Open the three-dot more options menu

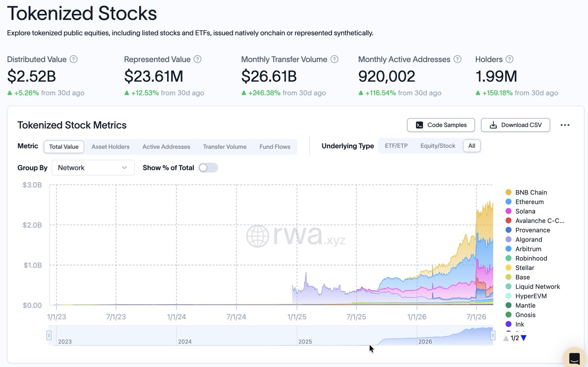565,125
